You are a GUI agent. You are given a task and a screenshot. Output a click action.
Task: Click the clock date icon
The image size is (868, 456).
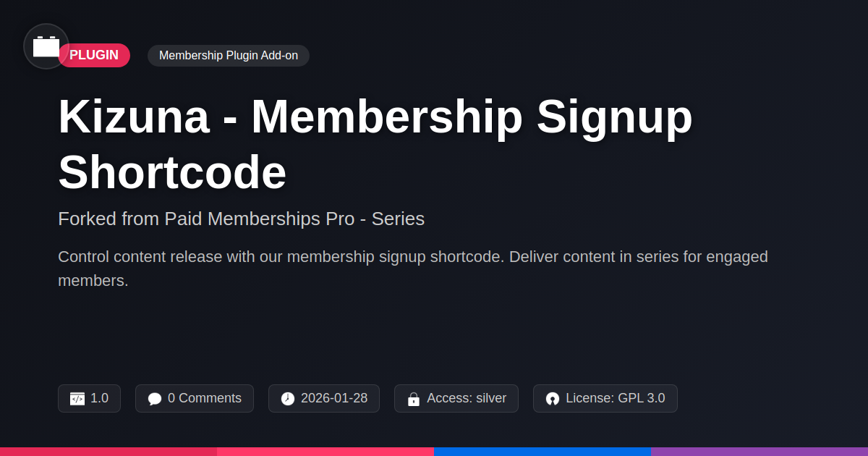(x=288, y=399)
